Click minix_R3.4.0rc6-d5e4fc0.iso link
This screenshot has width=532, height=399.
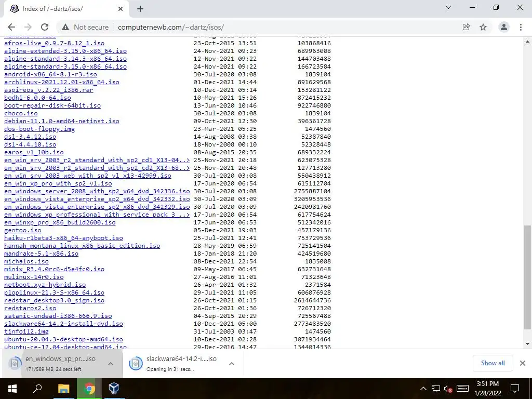coord(54,270)
